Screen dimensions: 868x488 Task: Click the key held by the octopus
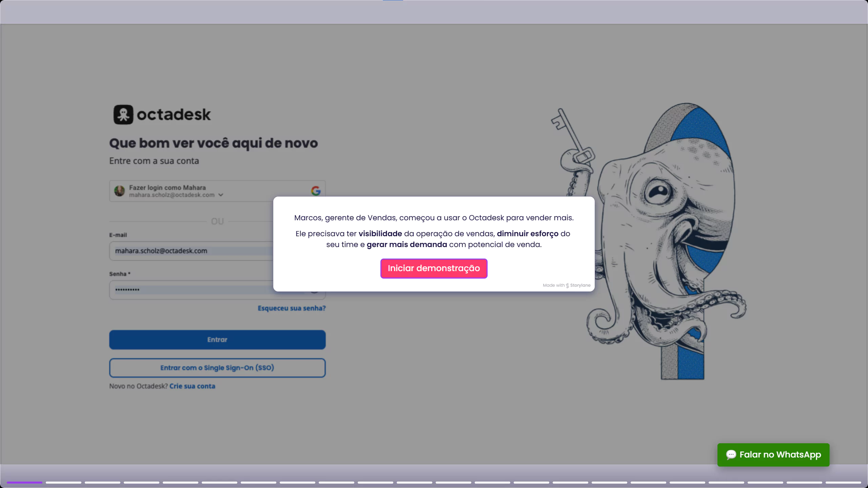tap(572, 136)
